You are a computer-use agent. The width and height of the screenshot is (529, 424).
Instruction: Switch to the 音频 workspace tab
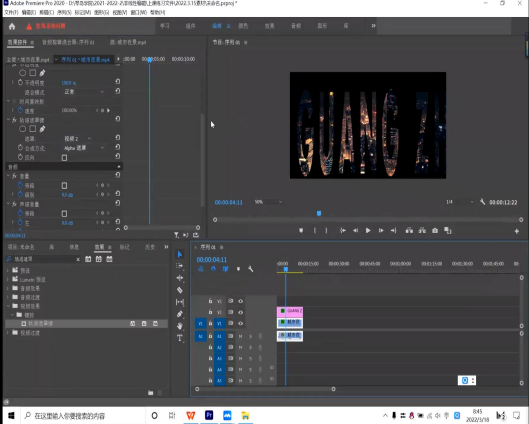pyautogui.click(x=296, y=26)
